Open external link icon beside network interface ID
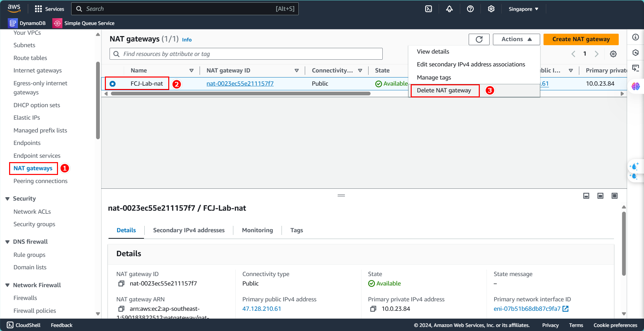 (x=566, y=309)
